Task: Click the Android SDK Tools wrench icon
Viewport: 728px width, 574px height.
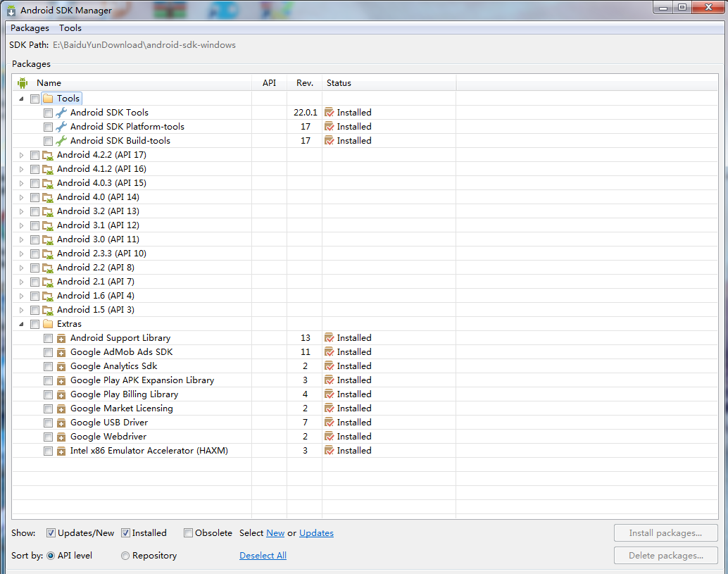Action: point(61,113)
